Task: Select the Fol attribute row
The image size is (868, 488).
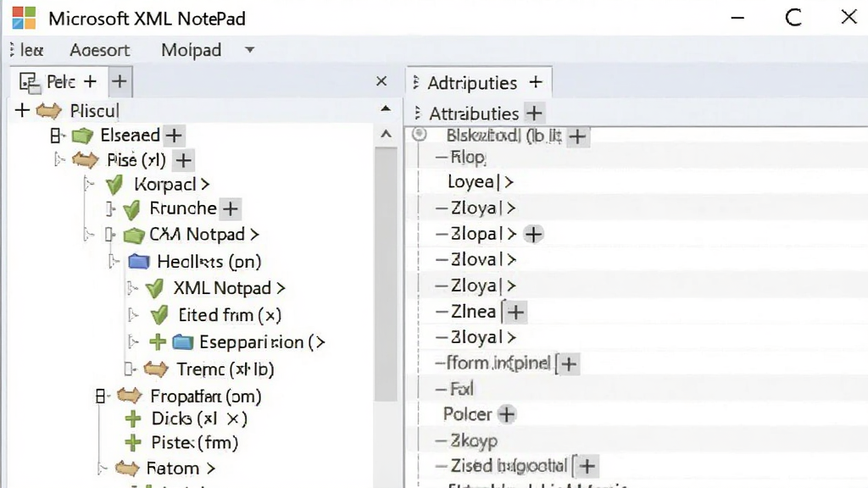Action: tap(637, 389)
